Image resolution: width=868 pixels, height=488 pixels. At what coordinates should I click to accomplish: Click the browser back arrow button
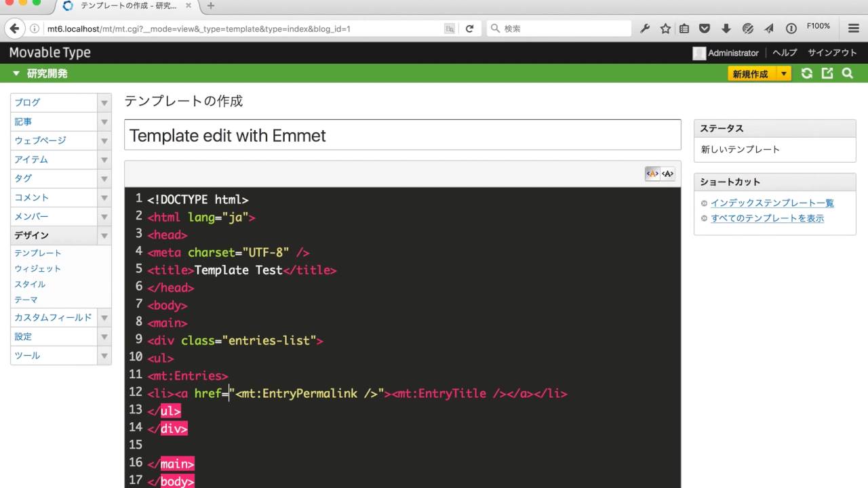(x=14, y=28)
